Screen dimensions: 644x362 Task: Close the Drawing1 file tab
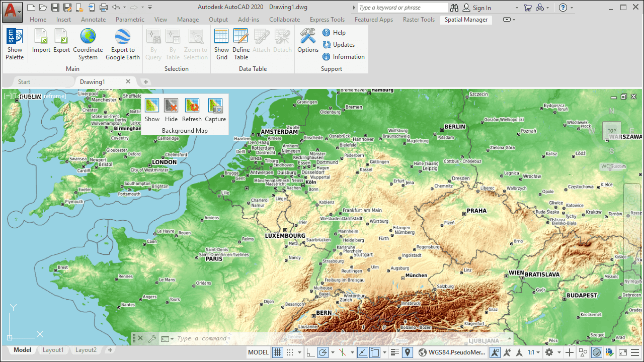click(128, 81)
